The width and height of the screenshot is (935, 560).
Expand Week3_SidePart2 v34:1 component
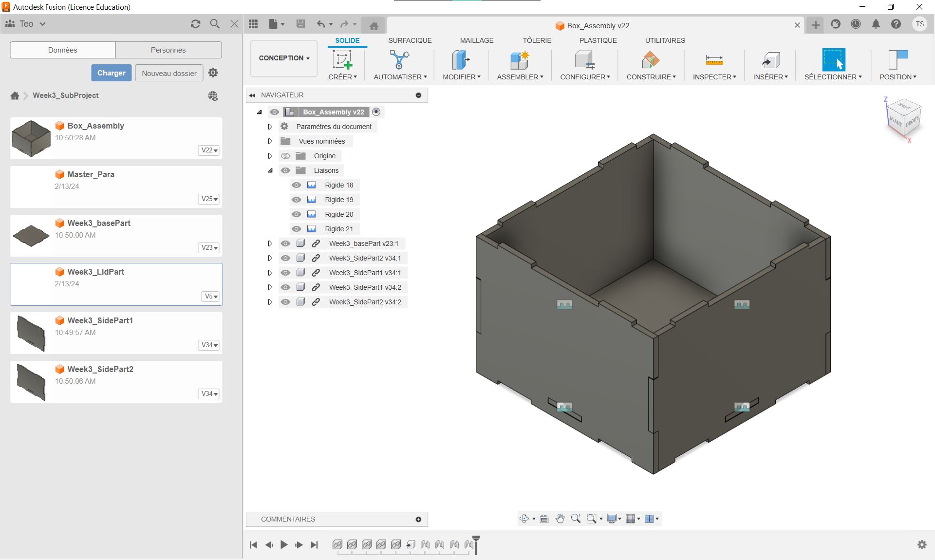tap(270, 258)
